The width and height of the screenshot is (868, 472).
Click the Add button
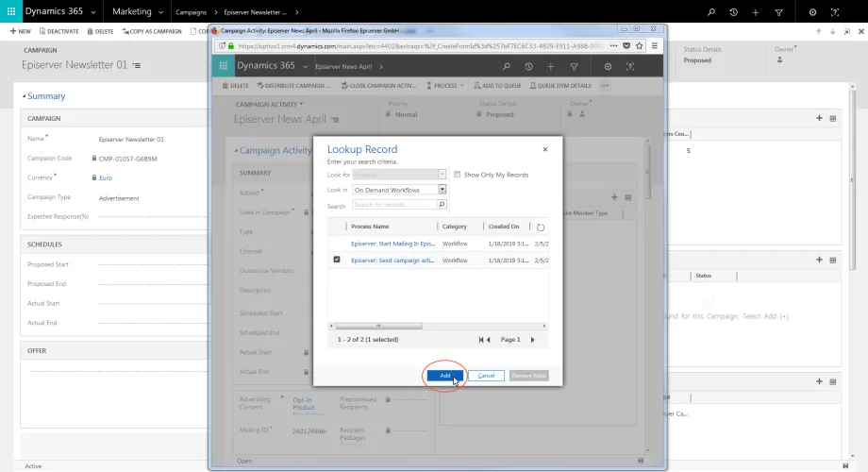tap(445, 376)
